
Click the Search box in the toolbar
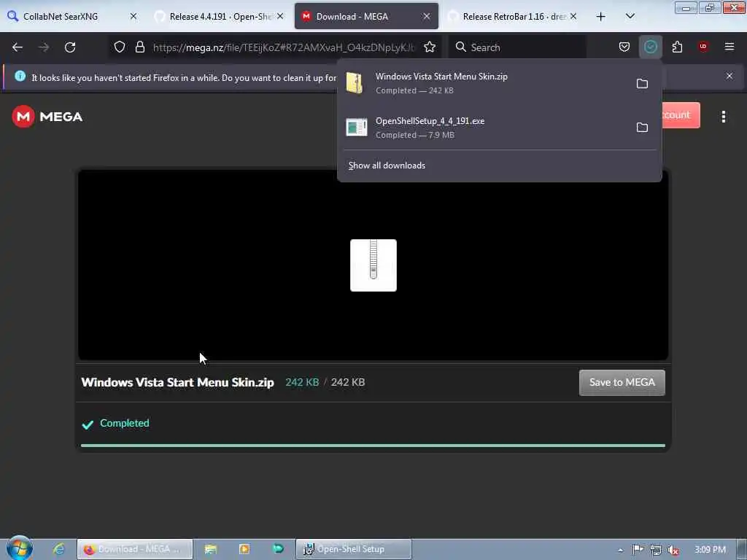(518, 47)
